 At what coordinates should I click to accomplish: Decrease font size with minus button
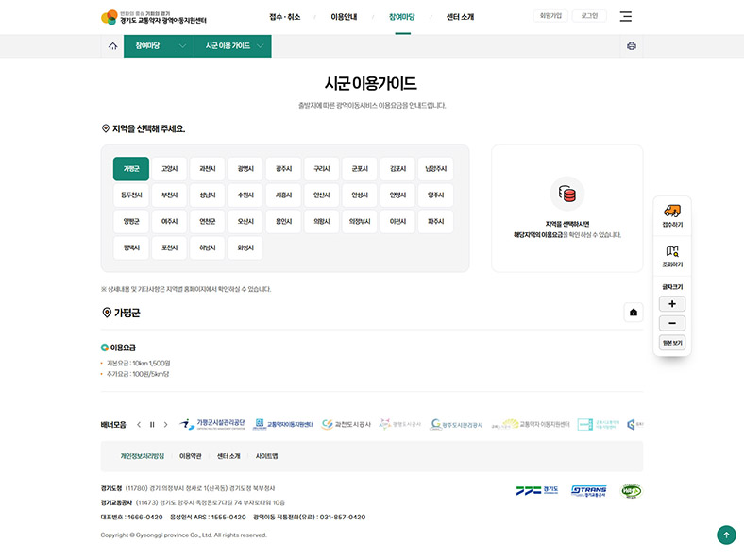[672, 323]
